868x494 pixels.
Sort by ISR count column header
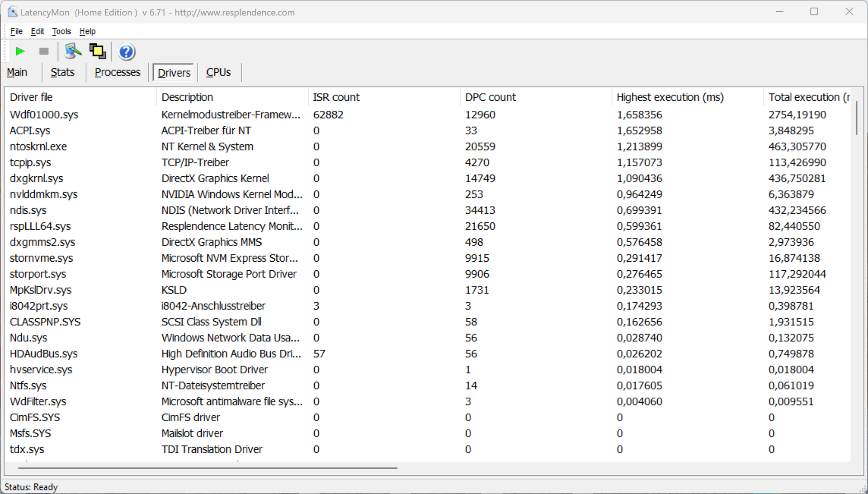pyautogui.click(x=336, y=97)
